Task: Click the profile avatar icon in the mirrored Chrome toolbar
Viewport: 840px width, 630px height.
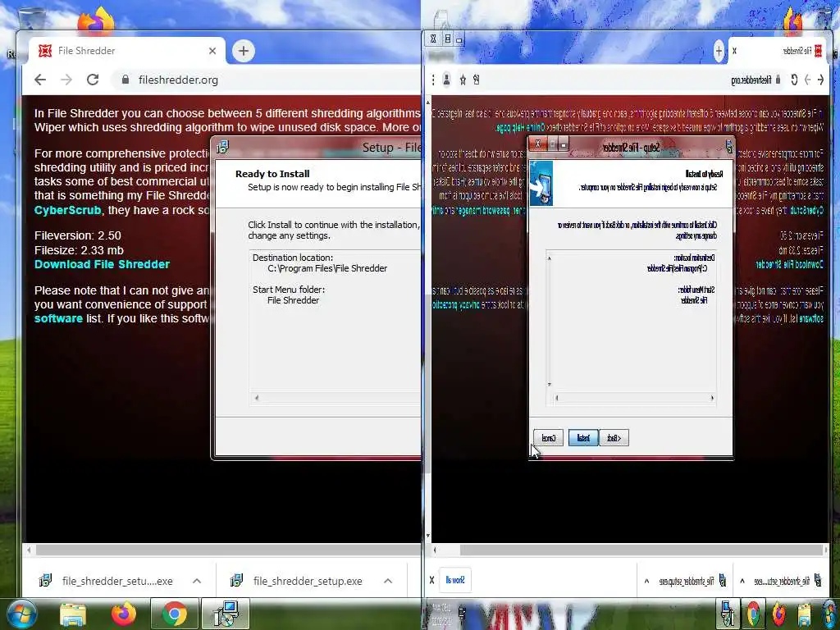Action: coord(446,80)
